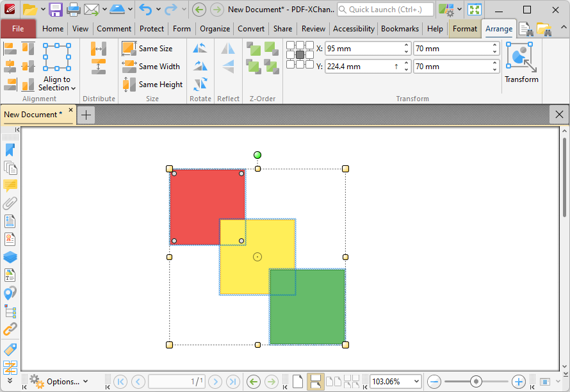Image resolution: width=570 pixels, height=392 pixels.
Task: Click the zoom slider handle
Action: (x=476, y=382)
